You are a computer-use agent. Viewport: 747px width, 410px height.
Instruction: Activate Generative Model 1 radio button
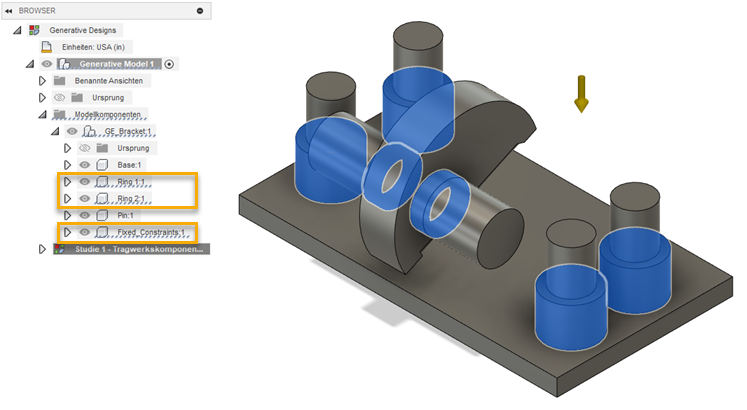pyautogui.click(x=169, y=64)
